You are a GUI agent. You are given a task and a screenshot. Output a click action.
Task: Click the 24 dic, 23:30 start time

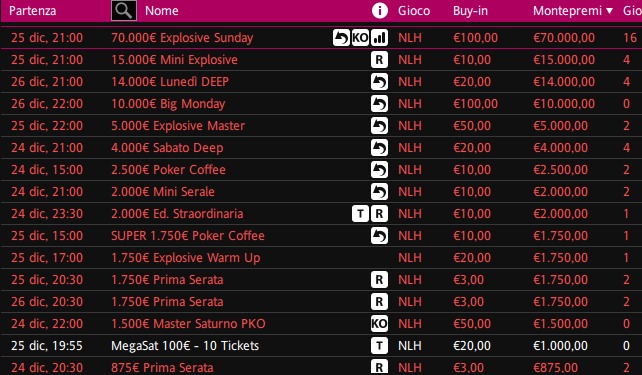47,214
